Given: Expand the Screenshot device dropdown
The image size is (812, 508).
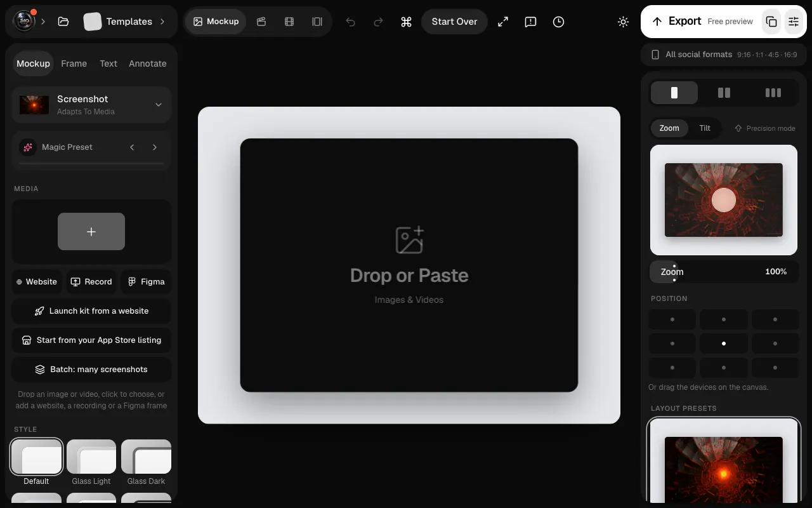Looking at the screenshot, I should (91, 105).
